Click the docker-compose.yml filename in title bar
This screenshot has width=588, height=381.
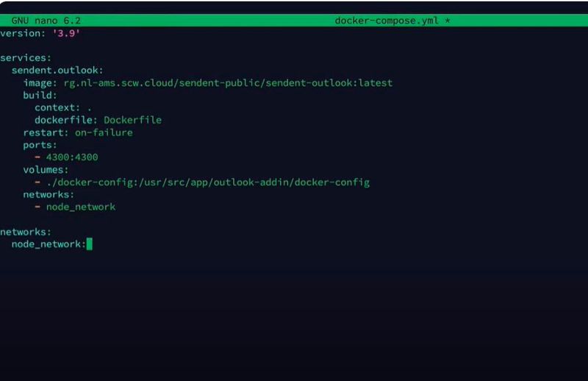388,21
